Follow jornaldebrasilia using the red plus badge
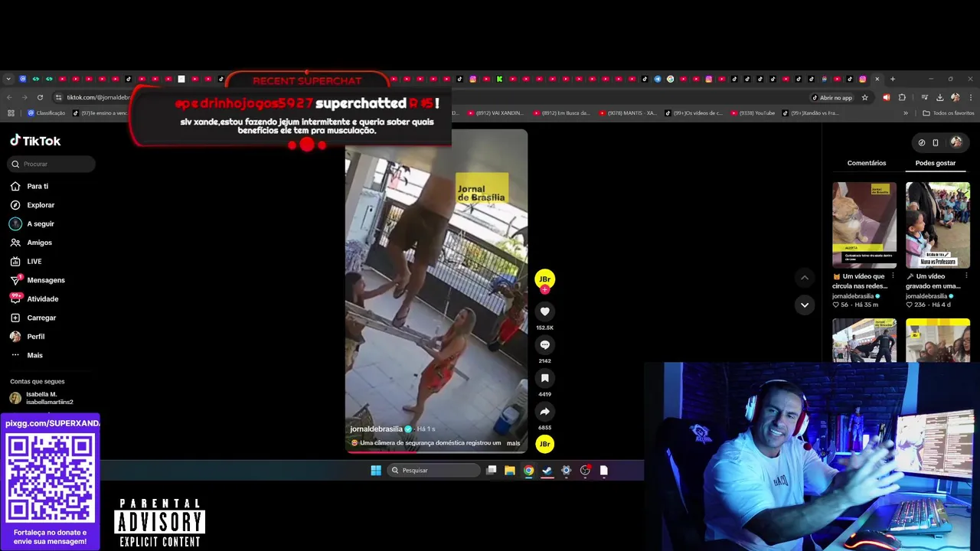 tap(544, 290)
